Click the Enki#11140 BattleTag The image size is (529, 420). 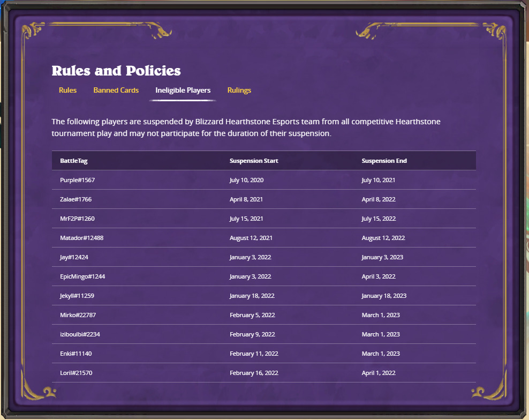coord(76,354)
